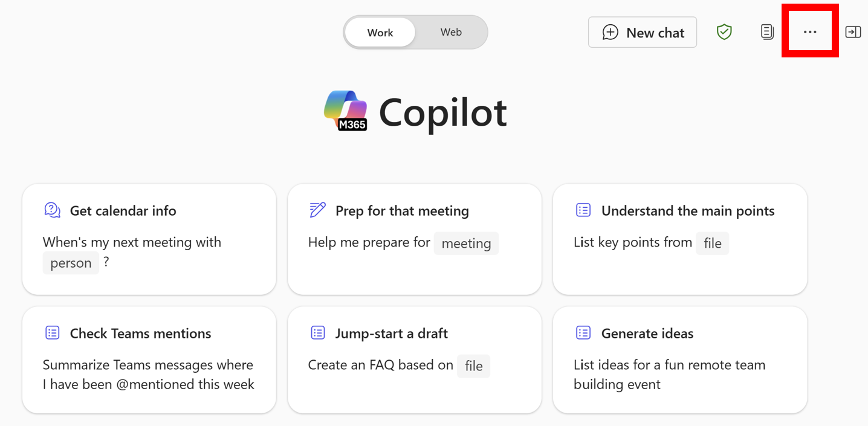Switch to Web mode
868x426 pixels.
click(x=451, y=32)
